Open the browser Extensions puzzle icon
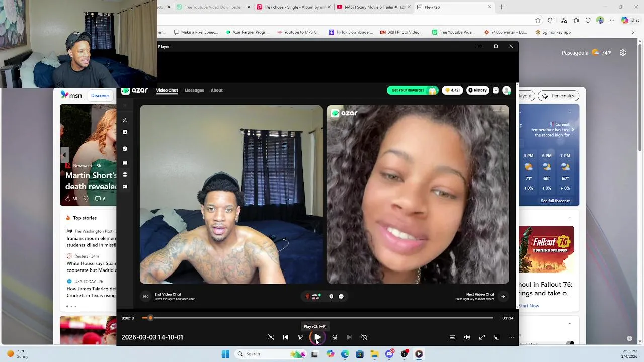 [550, 20]
